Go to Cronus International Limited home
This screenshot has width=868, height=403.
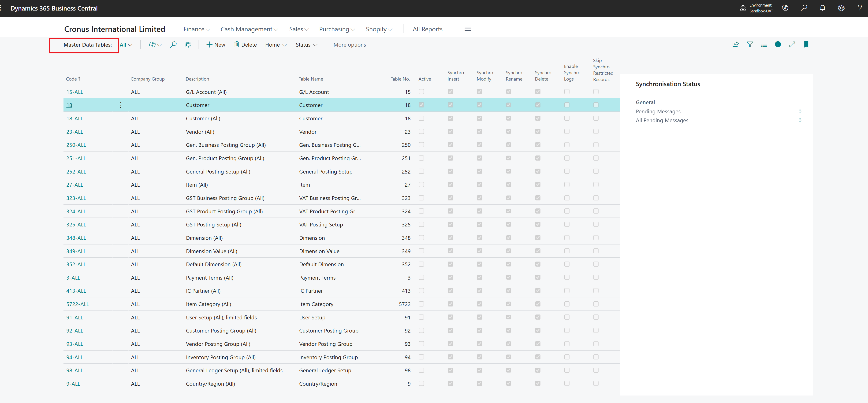click(115, 29)
